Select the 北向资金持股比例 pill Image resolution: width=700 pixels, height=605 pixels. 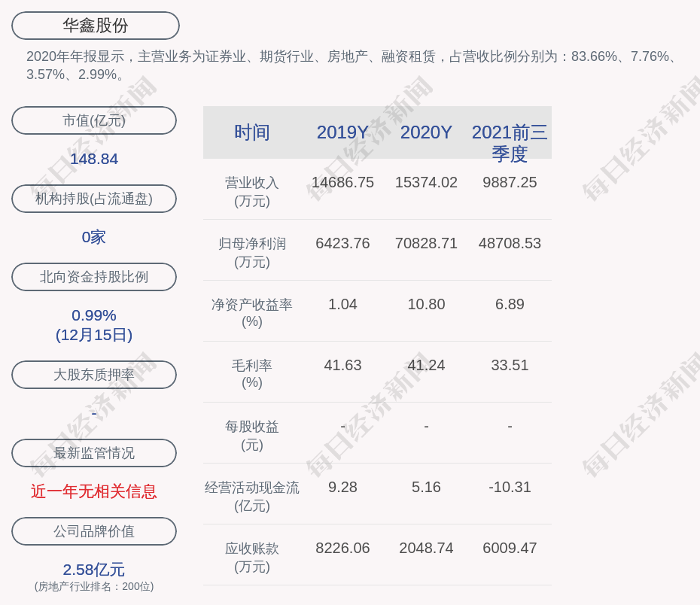(x=94, y=277)
